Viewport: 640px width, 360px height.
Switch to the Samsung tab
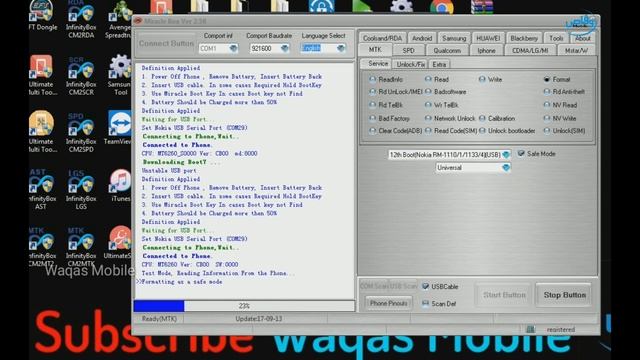click(x=454, y=38)
